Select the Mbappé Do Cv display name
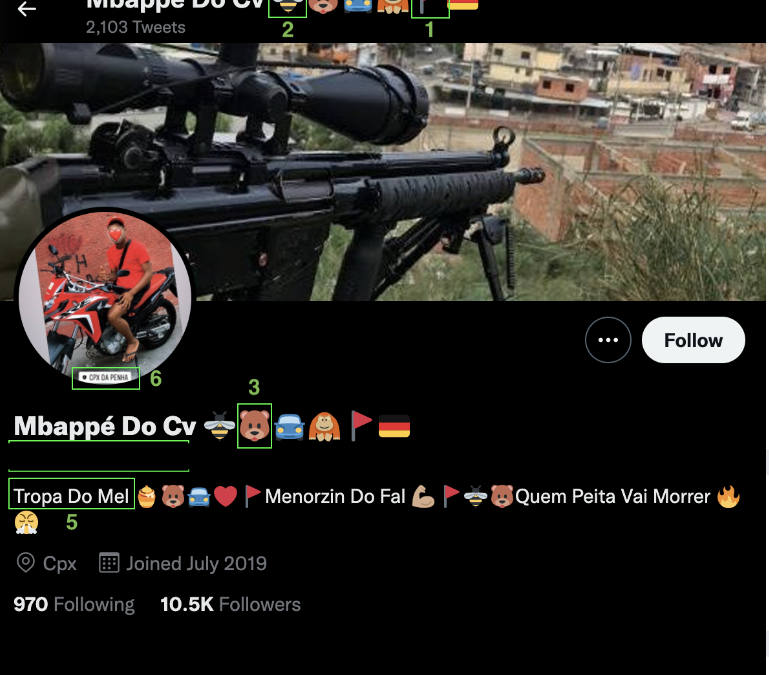Image resolution: width=769 pixels, height=675 pixels. pyautogui.click(x=105, y=426)
